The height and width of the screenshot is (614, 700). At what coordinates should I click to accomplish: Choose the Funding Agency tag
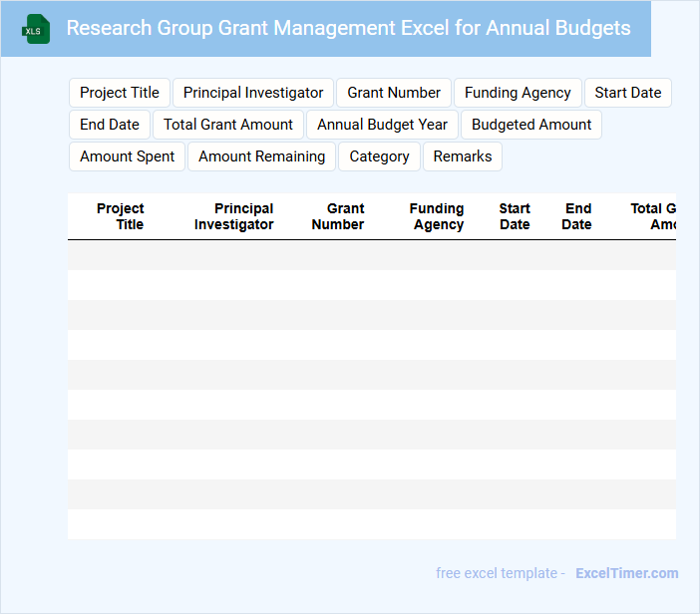[518, 93]
